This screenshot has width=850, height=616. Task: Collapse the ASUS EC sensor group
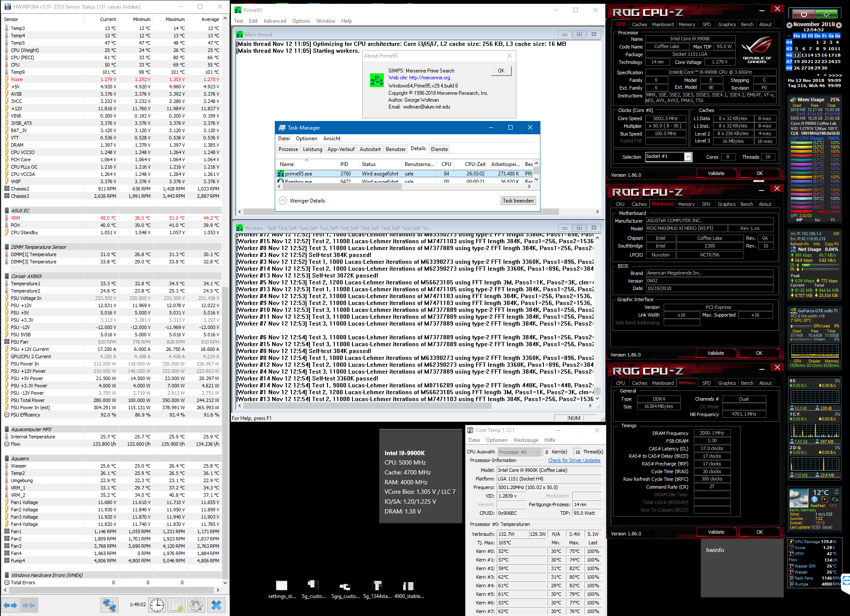point(7,211)
